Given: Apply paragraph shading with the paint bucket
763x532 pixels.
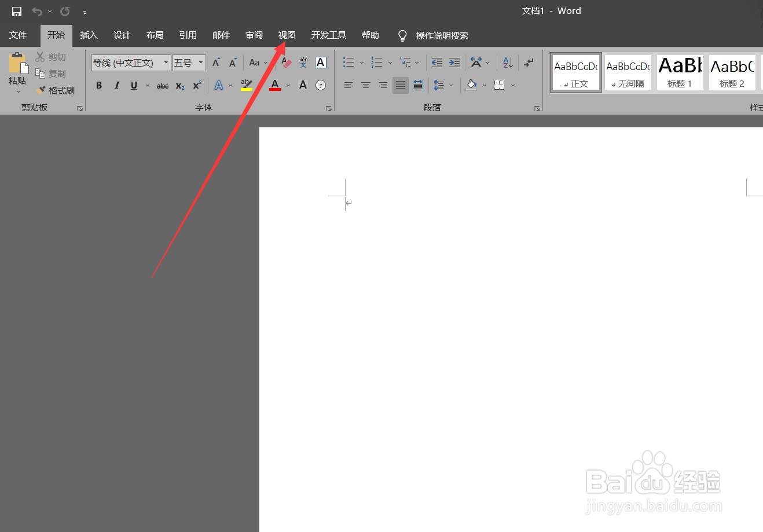Looking at the screenshot, I should pyautogui.click(x=472, y=85).
